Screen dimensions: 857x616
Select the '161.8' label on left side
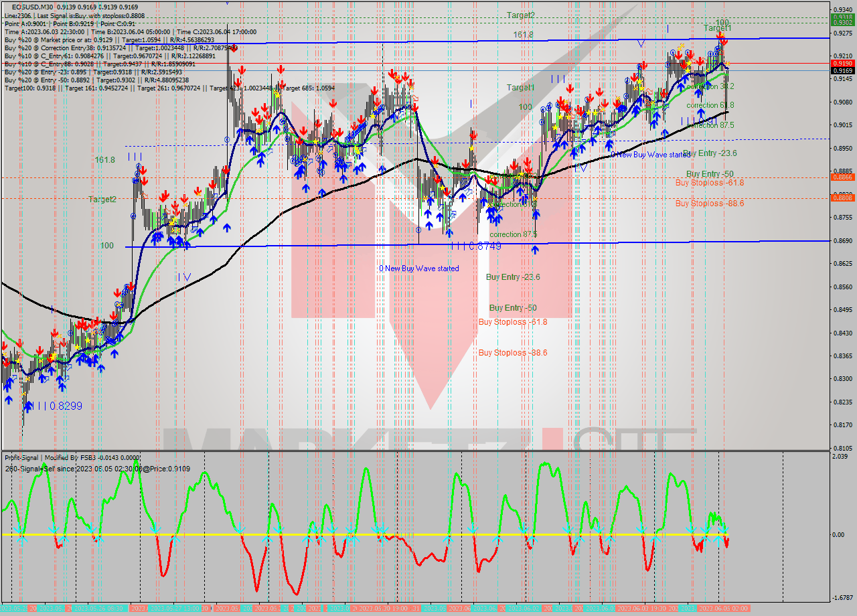105,160
